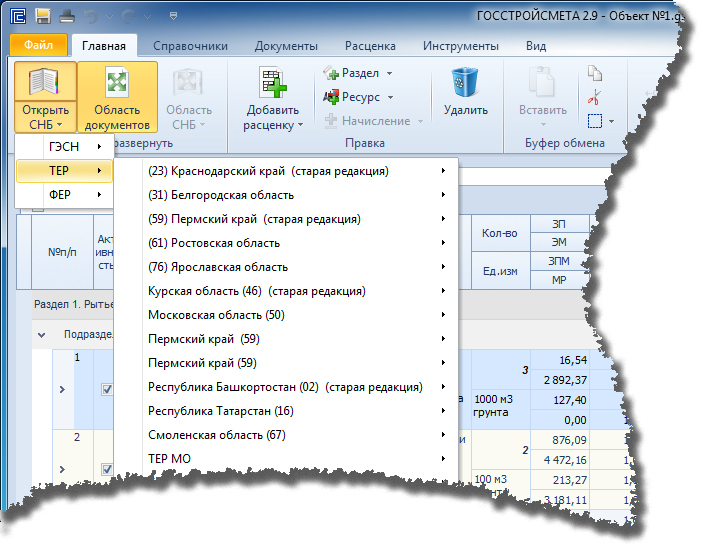Click the МР column header
The width and height of the screenshot is (703, 544).
click(x=559, y=280)
